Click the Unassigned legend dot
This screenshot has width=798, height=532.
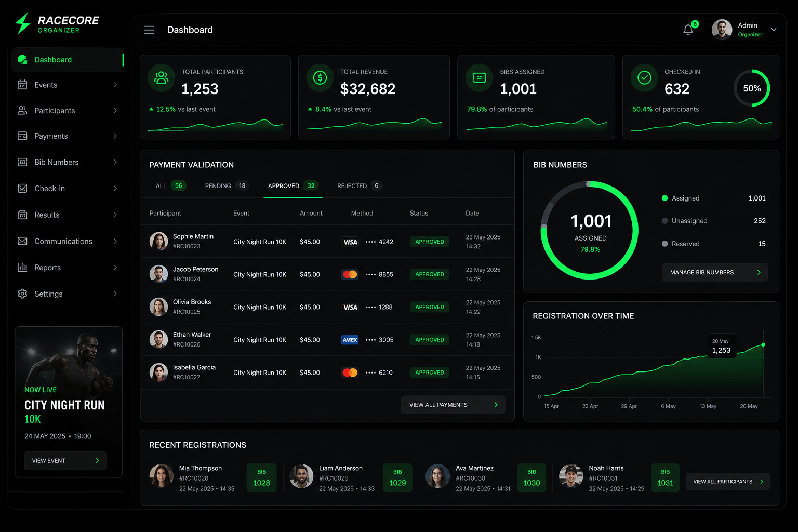[x=664, y=221]
